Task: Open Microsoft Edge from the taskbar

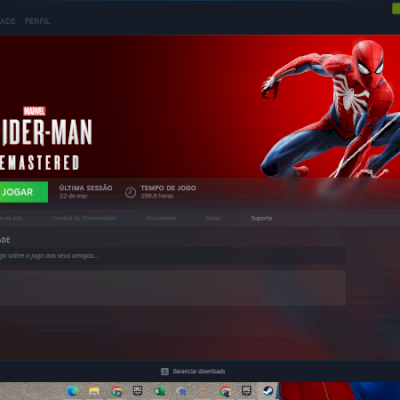Action: coord(72,391)
